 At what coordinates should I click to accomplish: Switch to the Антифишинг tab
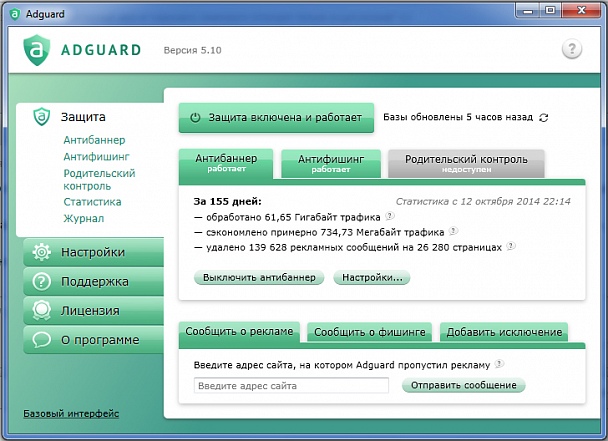331,164
